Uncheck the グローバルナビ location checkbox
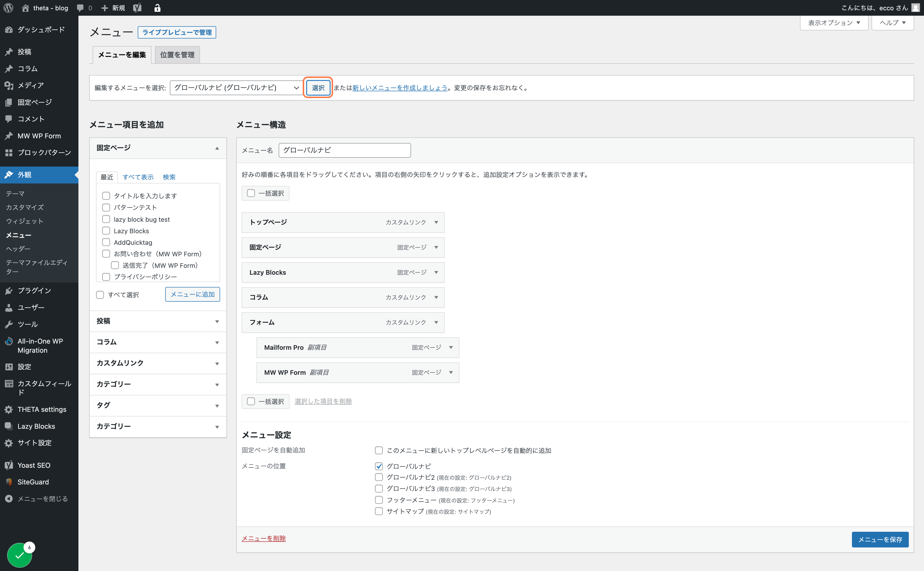 click(x=379, y=466)
